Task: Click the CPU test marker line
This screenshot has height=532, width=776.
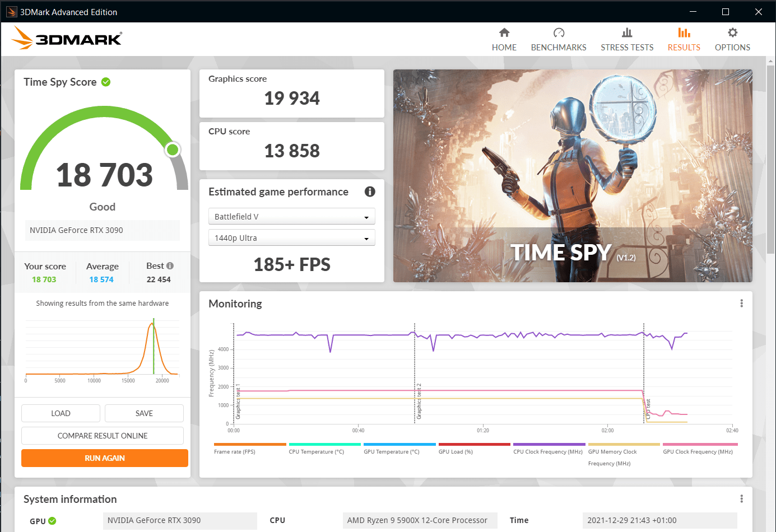Action: tap(644, 374)
